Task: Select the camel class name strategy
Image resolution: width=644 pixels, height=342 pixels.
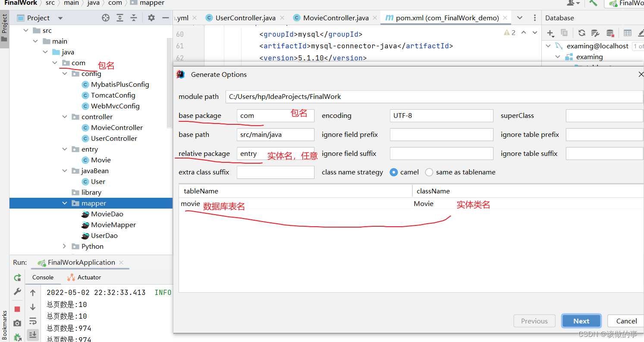Action: (x=394, y=172)
